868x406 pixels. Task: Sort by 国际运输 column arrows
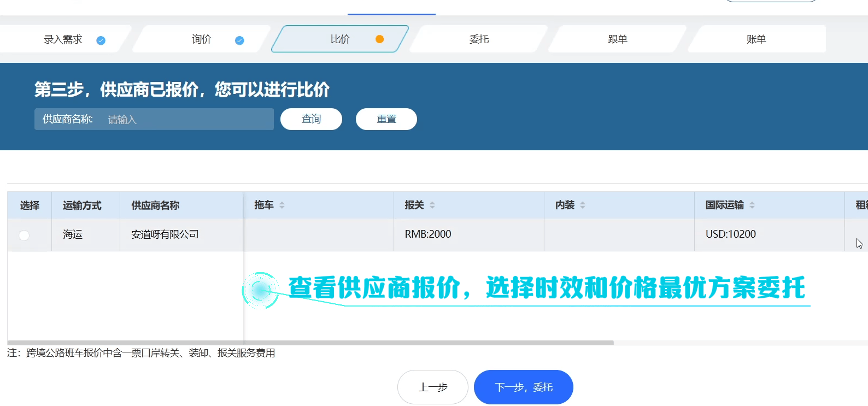(x=752, y=205)
